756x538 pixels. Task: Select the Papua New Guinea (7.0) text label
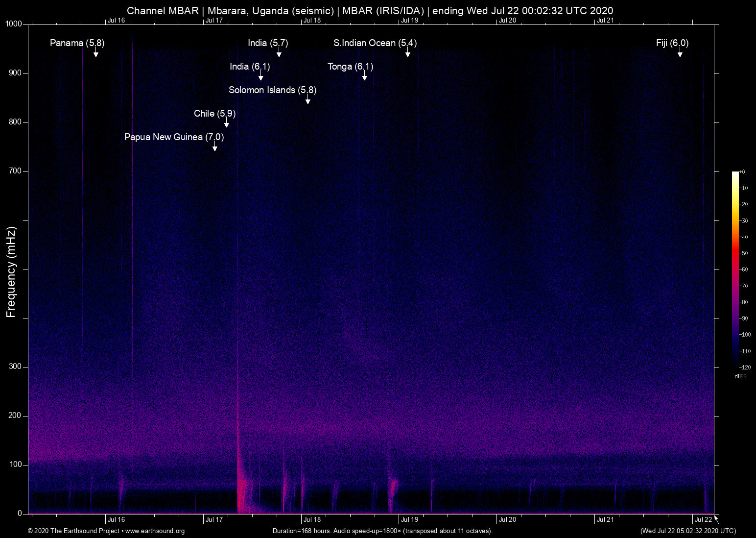tap(174, 137)
